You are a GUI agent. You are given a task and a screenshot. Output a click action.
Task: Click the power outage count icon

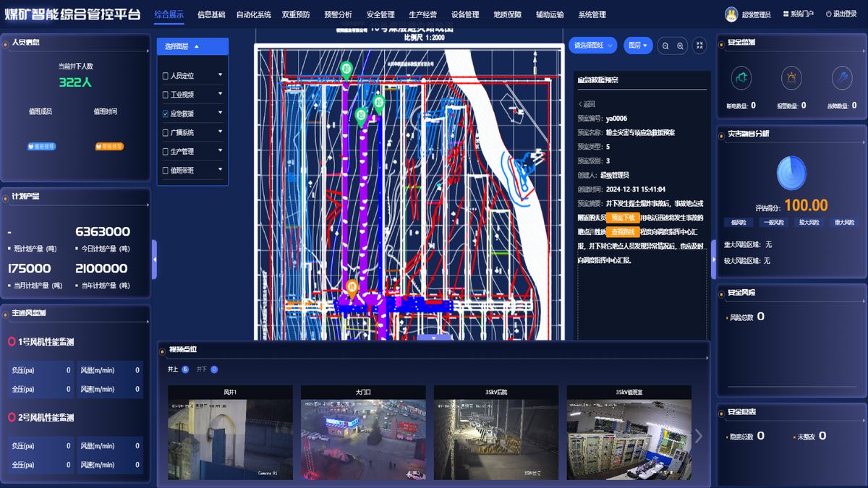coord(741,78)
